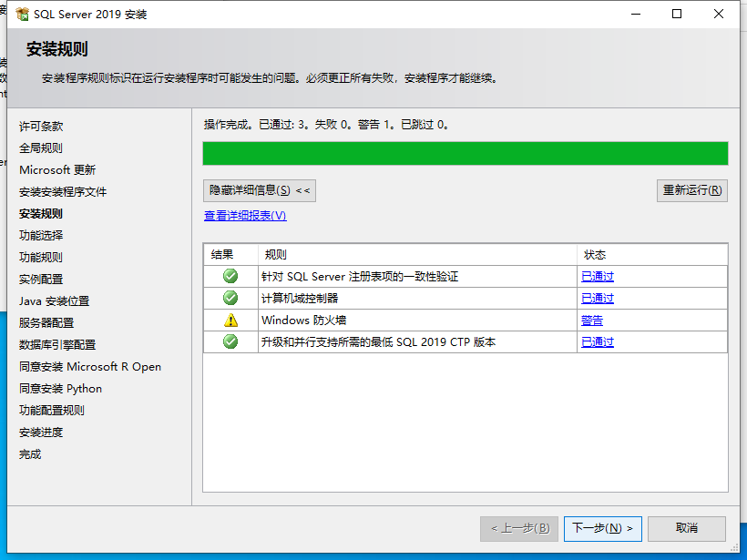
Task: Open 已通过 status for 注册表项的一致性验证
Action: 598,277
